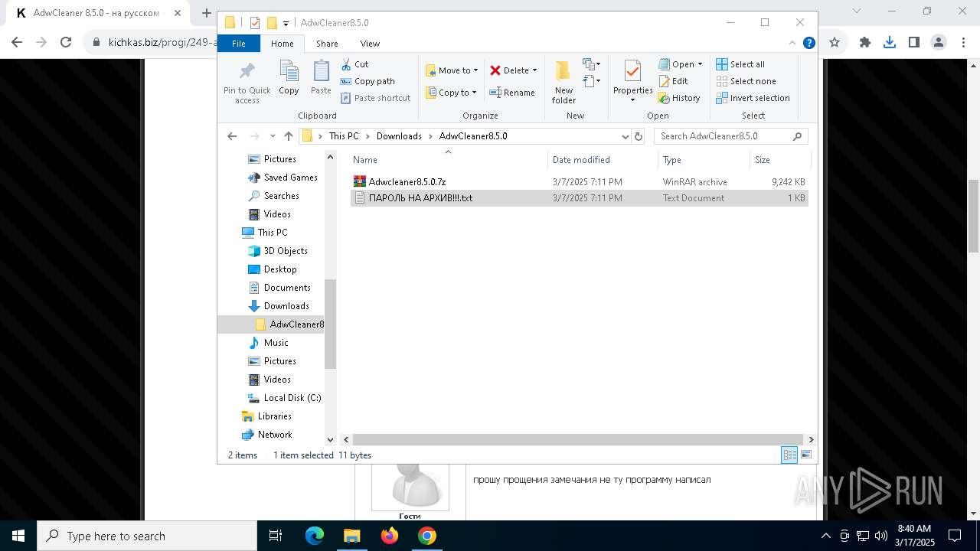Open file Properties
980x551 pixels.
click(632, 81)
